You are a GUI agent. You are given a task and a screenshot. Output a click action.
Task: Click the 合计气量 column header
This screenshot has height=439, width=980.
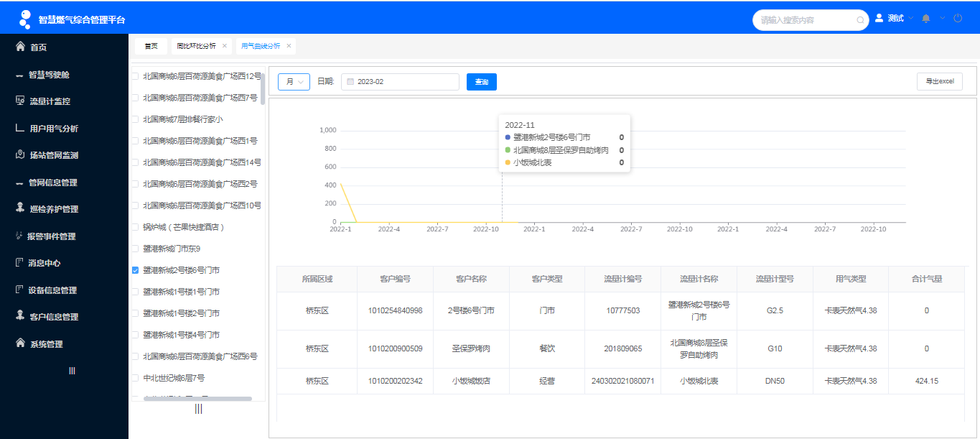[927, 279]
